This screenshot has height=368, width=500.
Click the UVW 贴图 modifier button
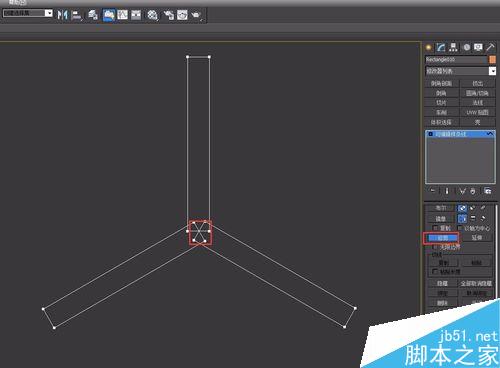coord(478,112)
